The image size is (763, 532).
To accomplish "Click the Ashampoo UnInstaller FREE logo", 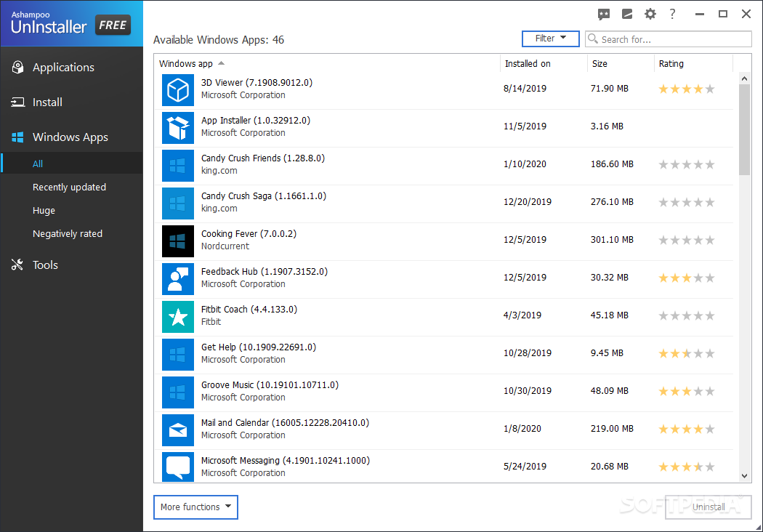I will click(x=71, y=23).
